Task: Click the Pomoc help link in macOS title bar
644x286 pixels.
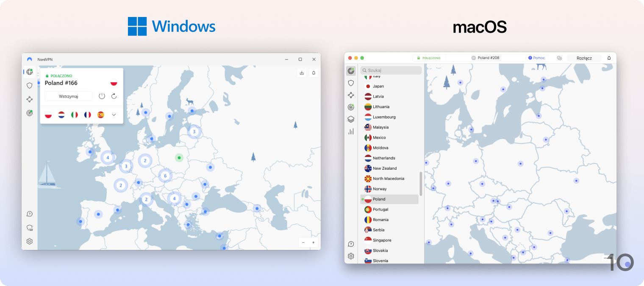Action: [x=536, y=58]
